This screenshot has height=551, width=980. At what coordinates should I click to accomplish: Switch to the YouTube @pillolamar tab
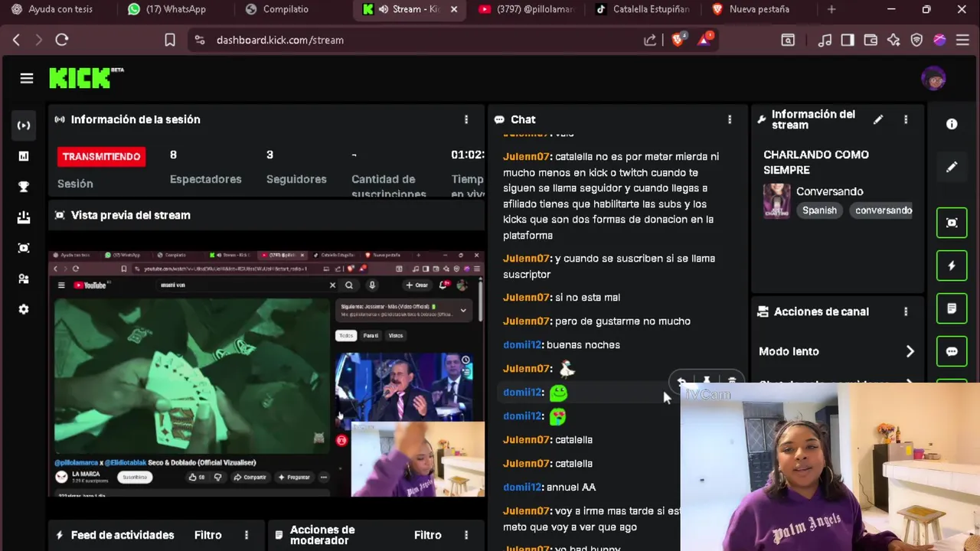click(x=528, y=9)
